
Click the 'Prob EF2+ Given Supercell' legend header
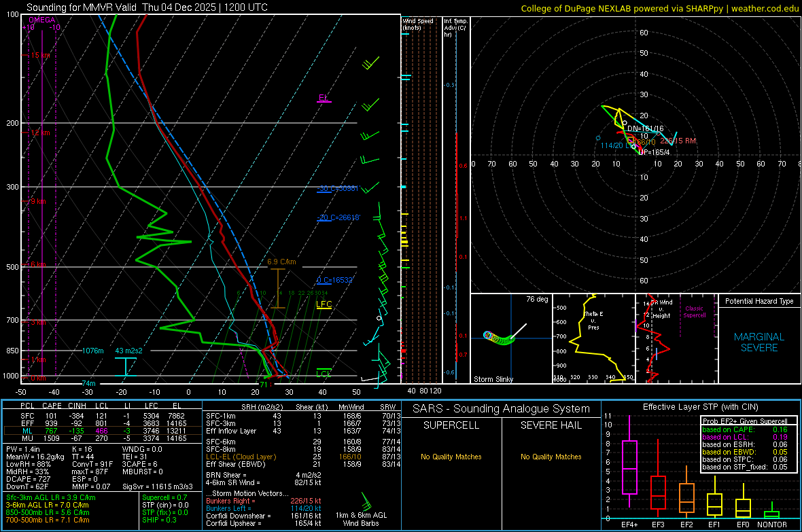[x=745, y=421]
